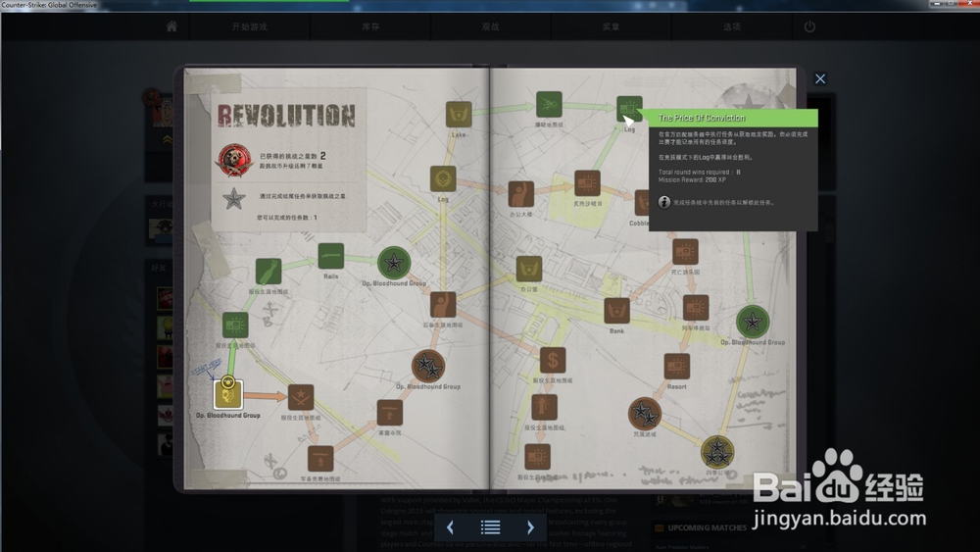Open the home icon in the top navigation
Screen dimensions: 980x552
tap(171, 26)
